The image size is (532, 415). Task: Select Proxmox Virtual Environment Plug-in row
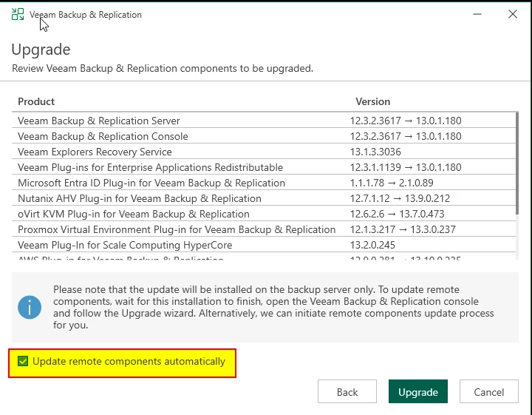pos(177,229)
